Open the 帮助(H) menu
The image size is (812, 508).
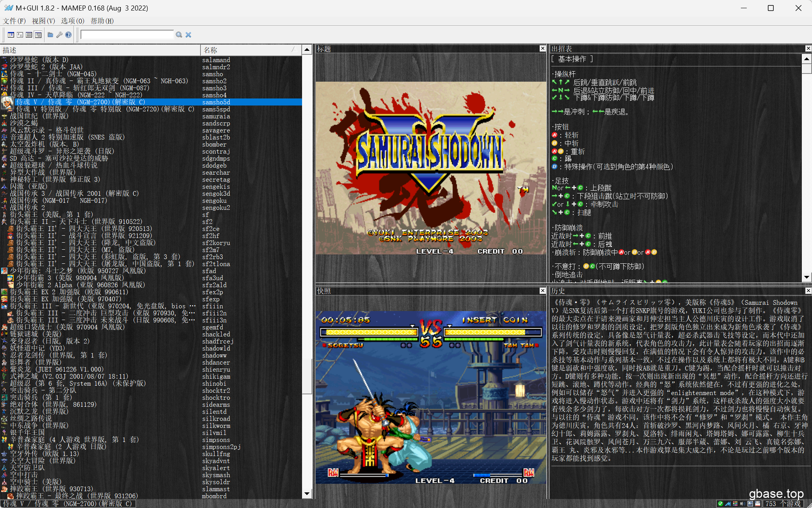[x=102, y=21]
